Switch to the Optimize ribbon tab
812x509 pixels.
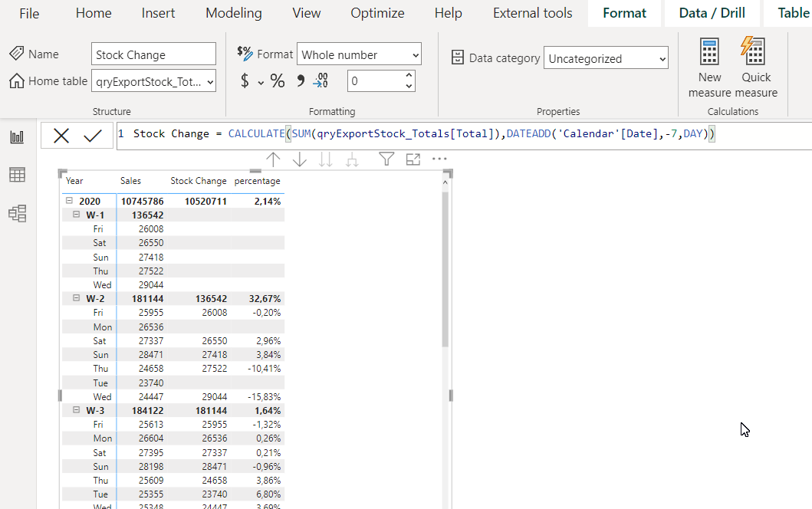tap(377, 13)
